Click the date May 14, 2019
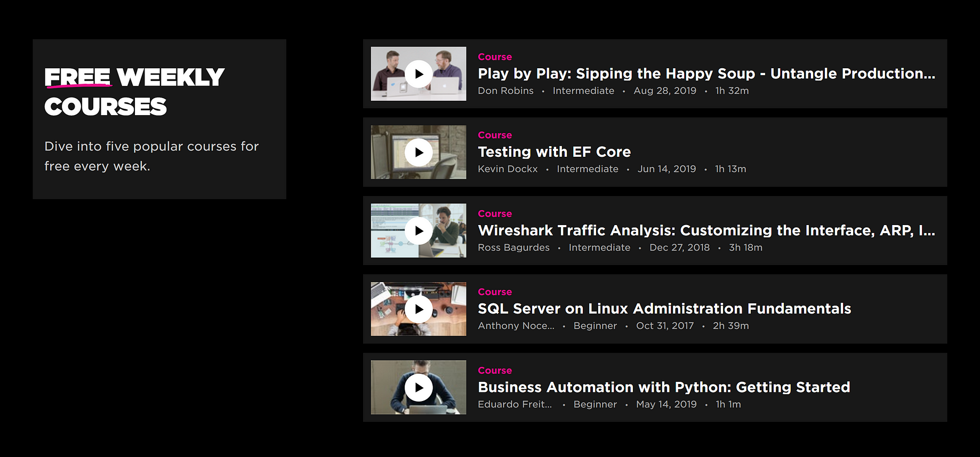Image resolution: width=980 pixels, height=457 pixels. click(x=666, y=404)
